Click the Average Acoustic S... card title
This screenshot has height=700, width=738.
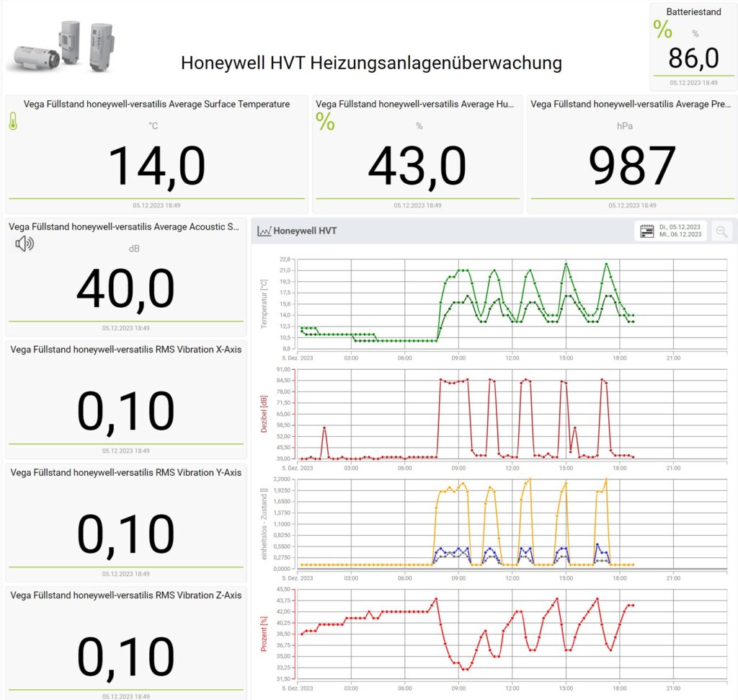(124, 227)
